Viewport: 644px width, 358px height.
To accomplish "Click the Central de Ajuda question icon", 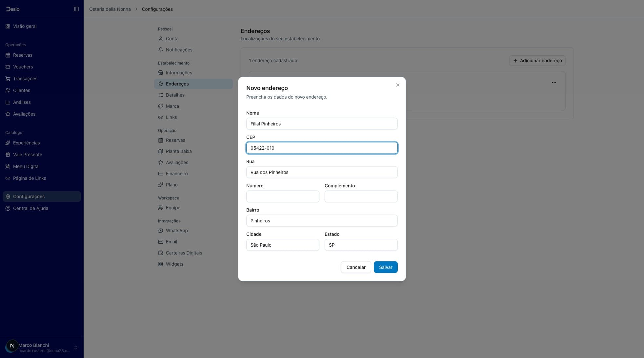I will pyautogui.click(x=8, y=208).
